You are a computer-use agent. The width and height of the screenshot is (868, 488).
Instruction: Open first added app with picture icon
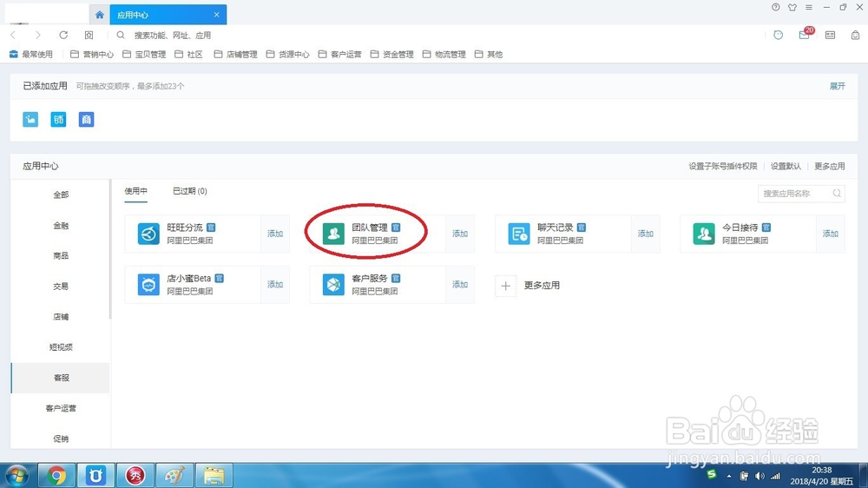point(30,119)
